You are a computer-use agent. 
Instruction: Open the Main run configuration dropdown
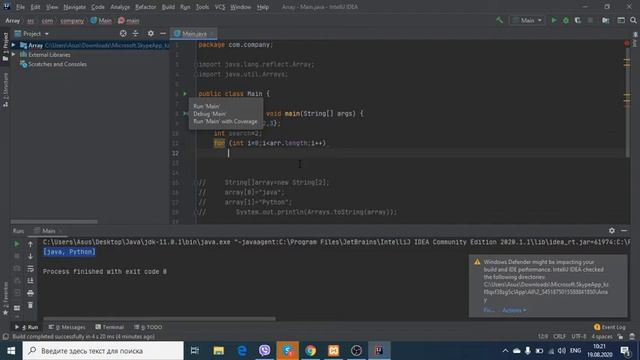pyautogui.click(x=527, y=20)
